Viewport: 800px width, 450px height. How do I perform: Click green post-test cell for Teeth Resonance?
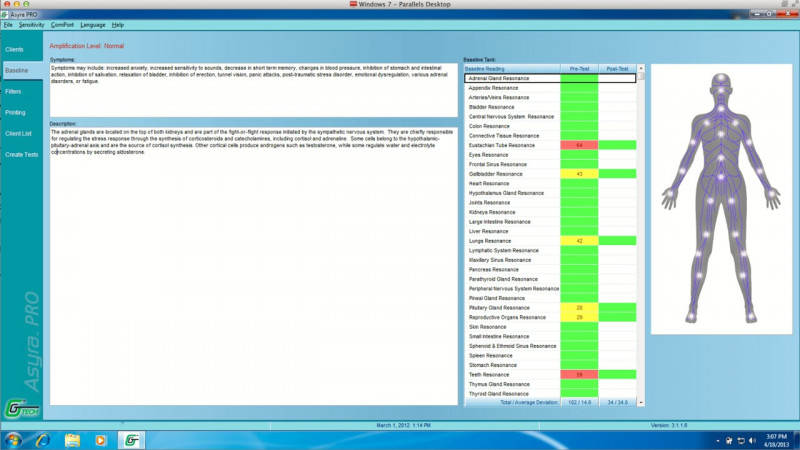617,374
